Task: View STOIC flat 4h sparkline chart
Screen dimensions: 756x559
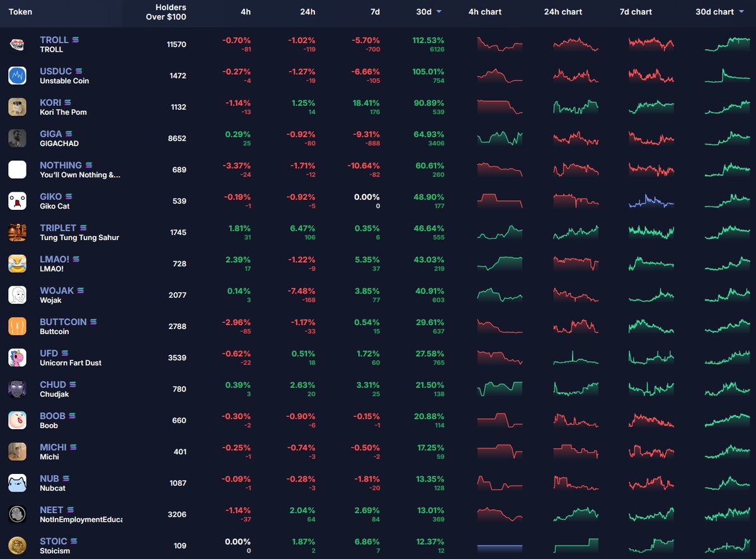Action: 500,548
